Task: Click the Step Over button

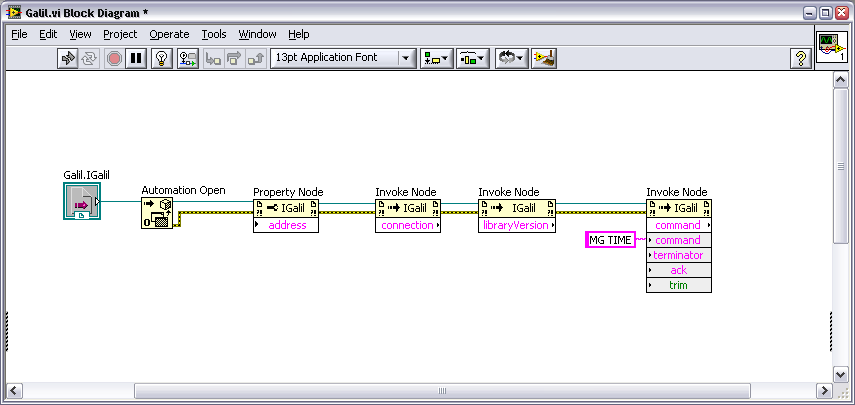Action: coord(234,58)
